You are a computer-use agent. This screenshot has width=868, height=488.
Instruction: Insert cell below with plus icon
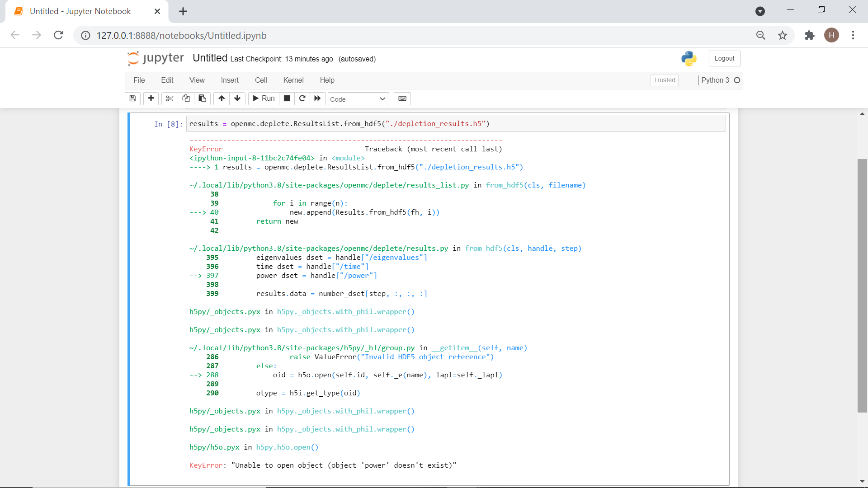[x=151, y=99]
